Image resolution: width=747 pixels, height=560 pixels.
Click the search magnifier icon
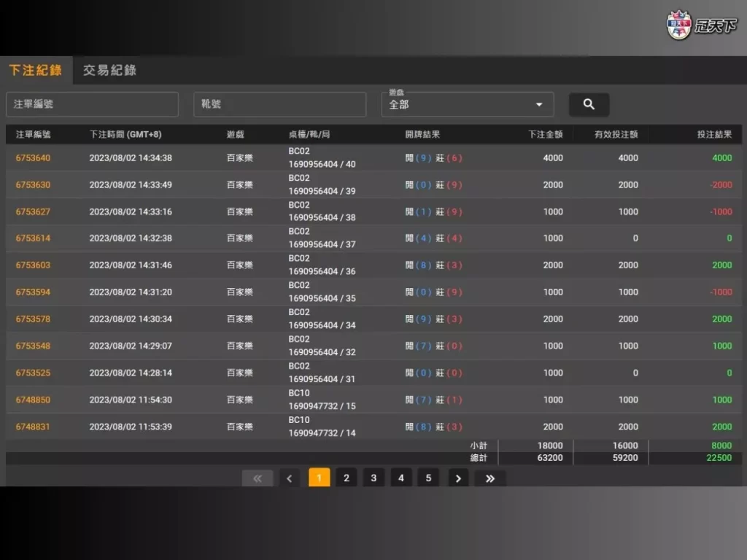(589, 104)
